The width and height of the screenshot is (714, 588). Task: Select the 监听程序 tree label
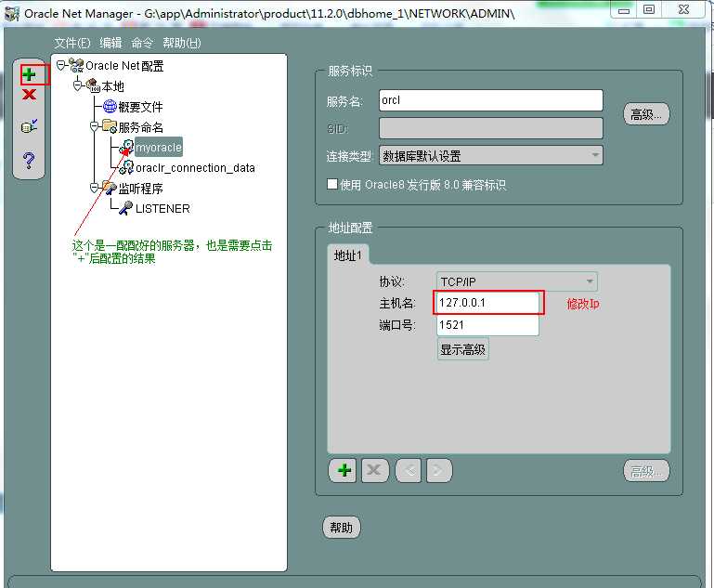(141, 189)
